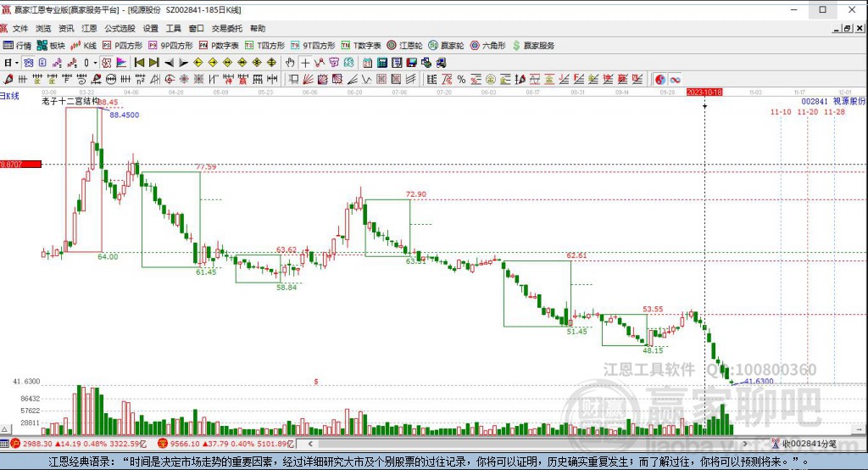Click the fan lines drawing tool
The image size is (868, 470).
[309, 79]
